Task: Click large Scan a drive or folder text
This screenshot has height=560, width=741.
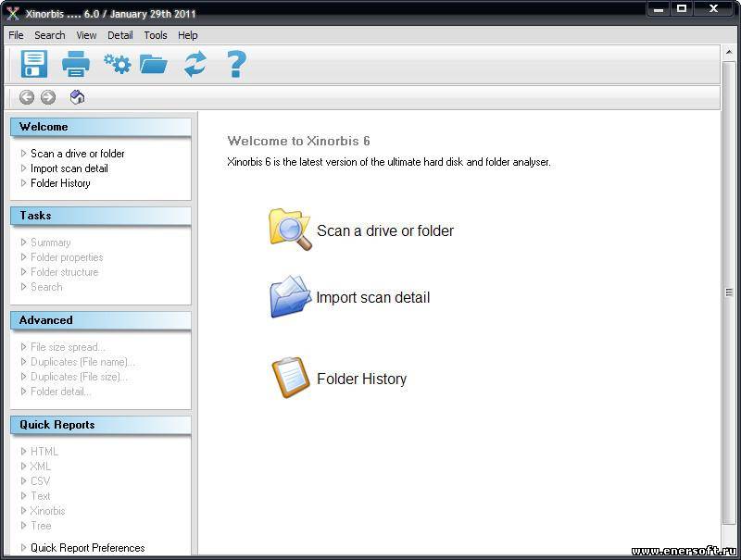Action: 385,230
